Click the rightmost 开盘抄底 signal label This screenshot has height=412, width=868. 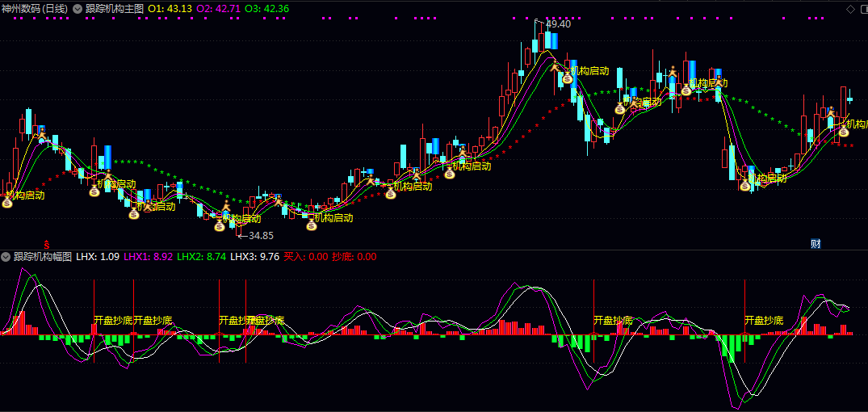coord(764,321)
